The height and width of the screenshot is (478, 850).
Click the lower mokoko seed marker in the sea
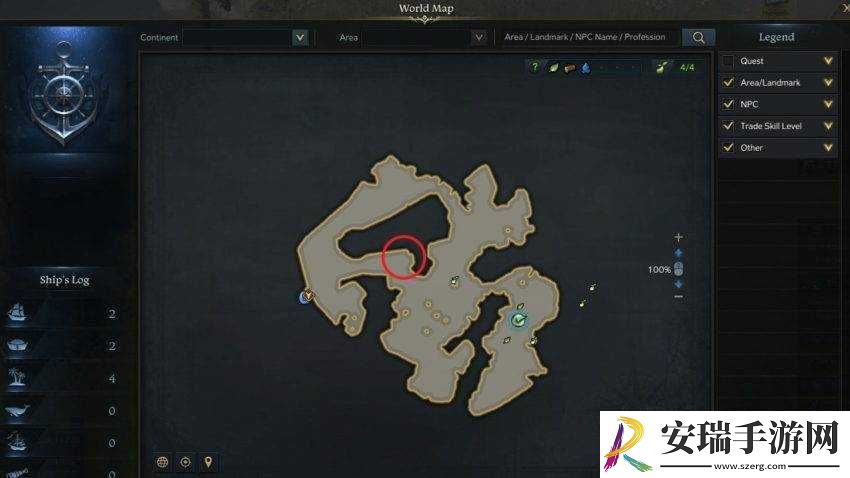(x=583, y=303)
